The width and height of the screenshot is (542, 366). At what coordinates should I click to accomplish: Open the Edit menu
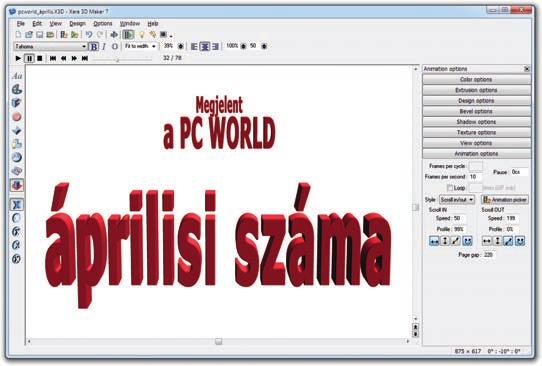pyautogui.click(x=37, y=24)
